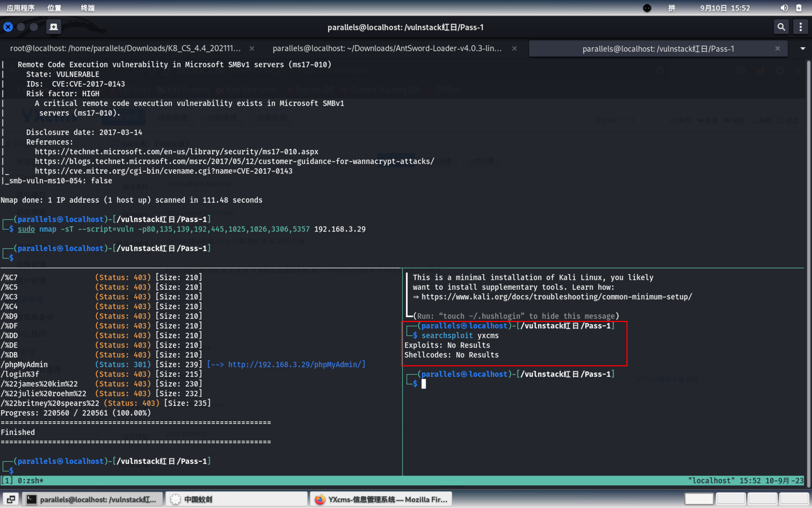Close the active Pass-1 tab

(x=777, y=48)
